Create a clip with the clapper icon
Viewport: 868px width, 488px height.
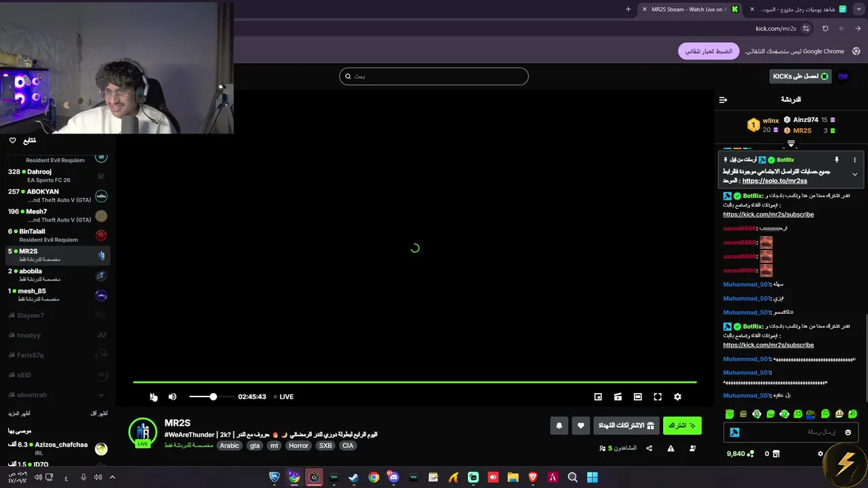click(x=618, y=396)
